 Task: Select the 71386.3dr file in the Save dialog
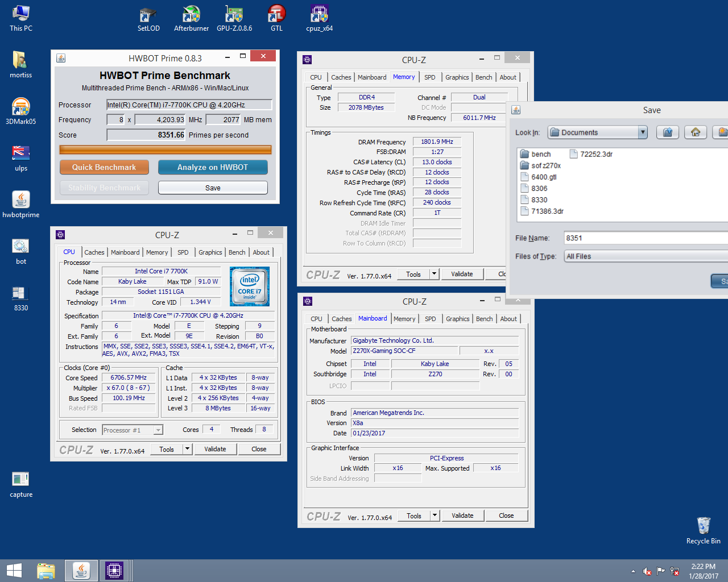click(x=542, y=211)
